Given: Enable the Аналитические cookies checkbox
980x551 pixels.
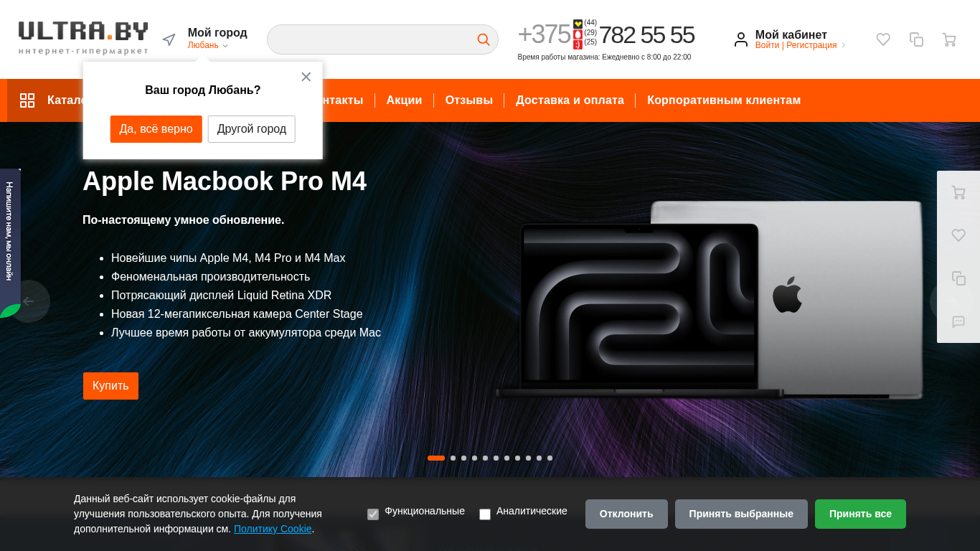Looking at the screenshot, I should coord(485,514).
